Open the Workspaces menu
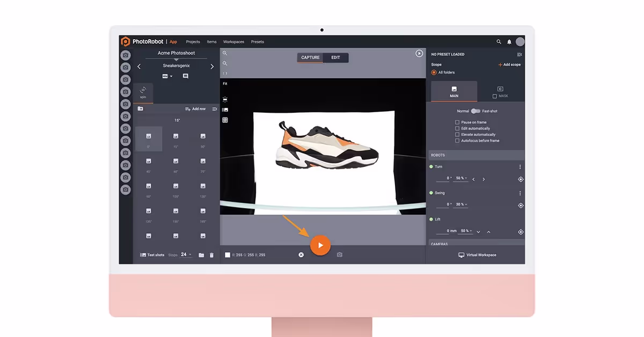 [x=234, y=42]
